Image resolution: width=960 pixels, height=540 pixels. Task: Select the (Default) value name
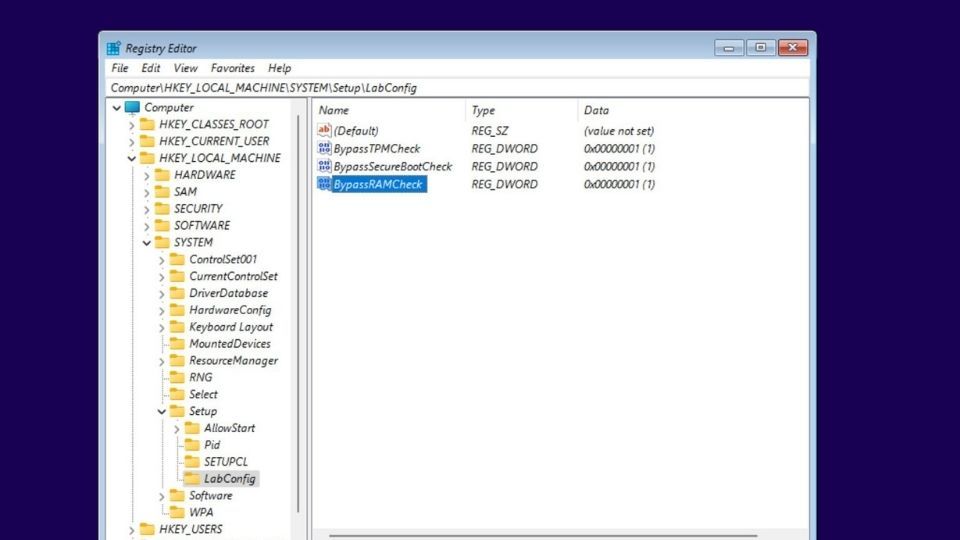(356, 131)
